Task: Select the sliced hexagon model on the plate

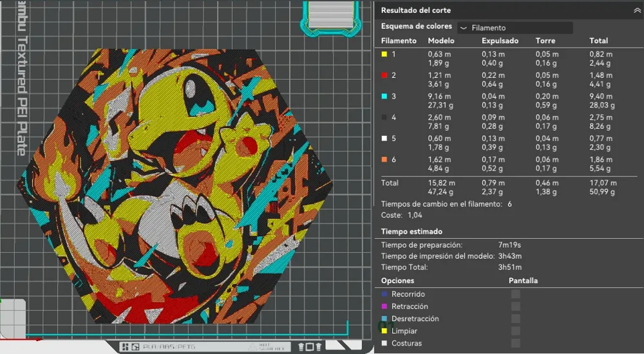Action: pyautogui.click(x=175, y=186)
